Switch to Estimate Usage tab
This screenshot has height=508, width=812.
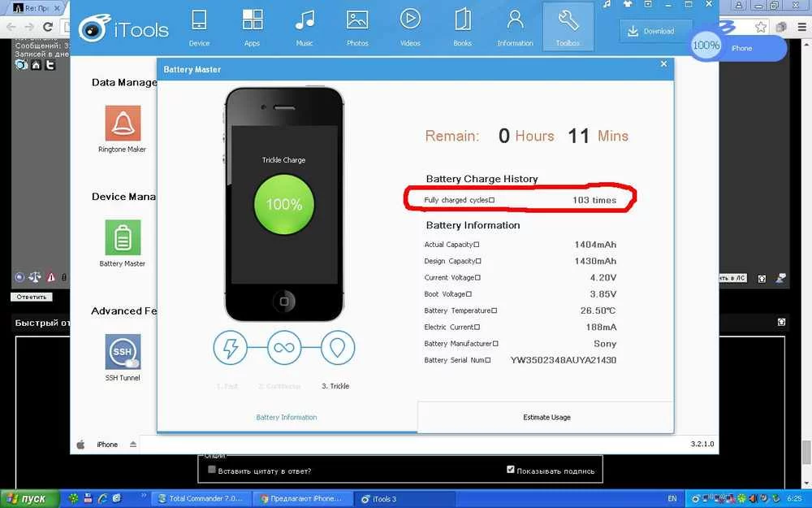click(x=546, y=417)
